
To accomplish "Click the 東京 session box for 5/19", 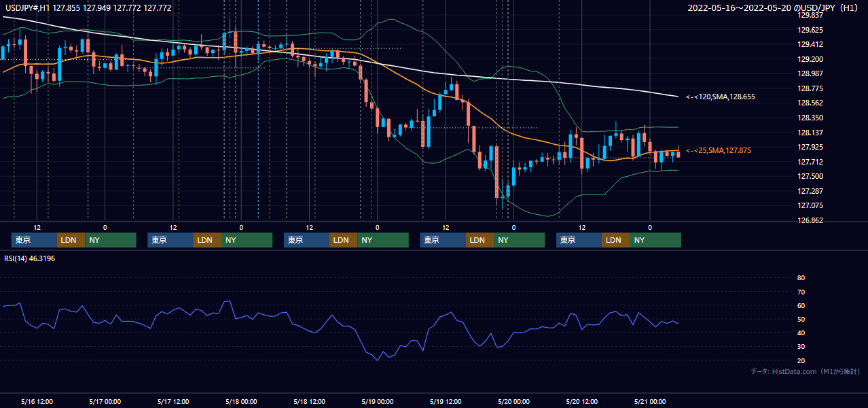I will tap(444, 240).
